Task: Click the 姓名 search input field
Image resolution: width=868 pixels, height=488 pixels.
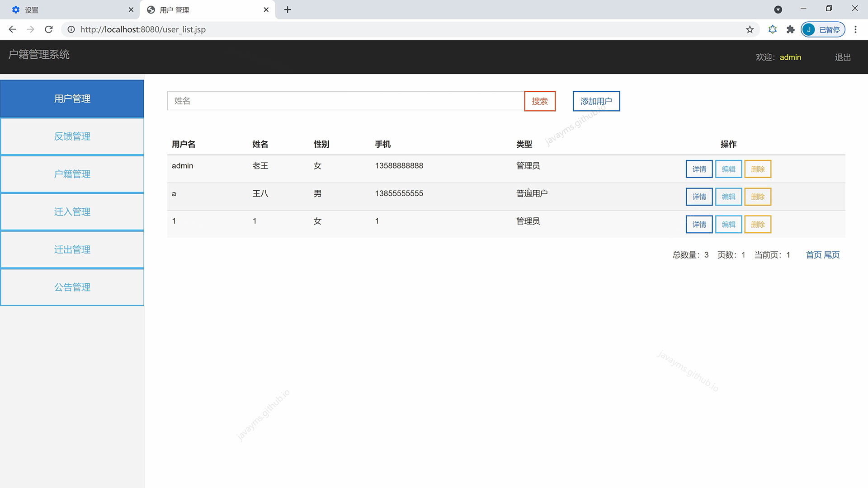Action: tap(346, 101)
